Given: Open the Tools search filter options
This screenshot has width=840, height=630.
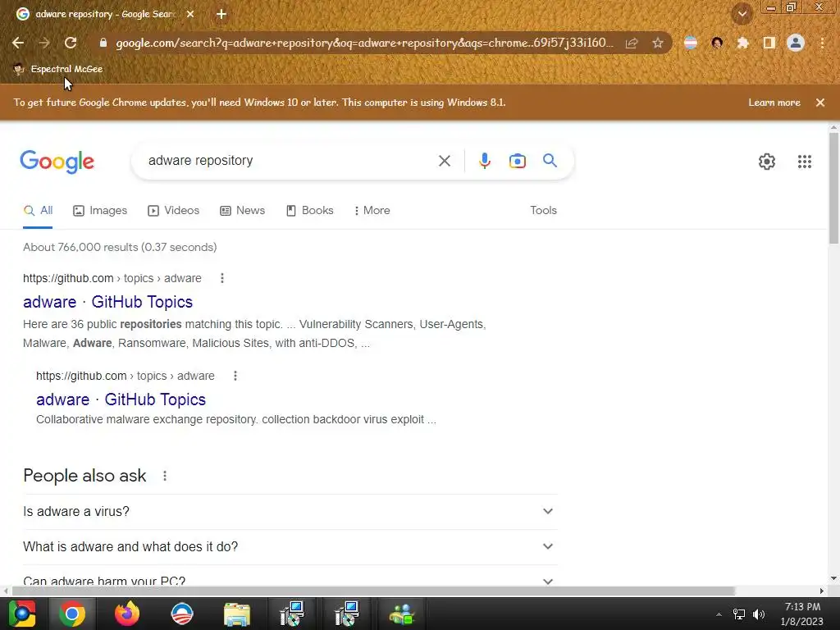Looking at the screenshot, I should (543, 211).
